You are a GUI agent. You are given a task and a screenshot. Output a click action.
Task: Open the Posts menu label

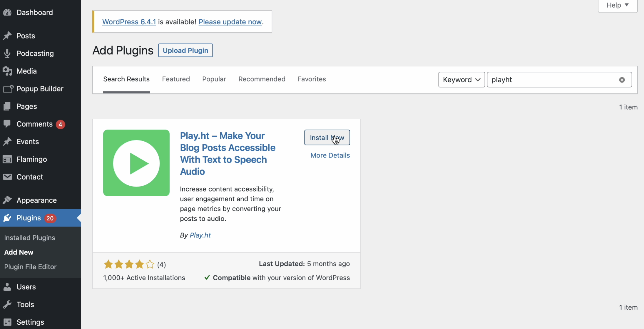(26, 36)
